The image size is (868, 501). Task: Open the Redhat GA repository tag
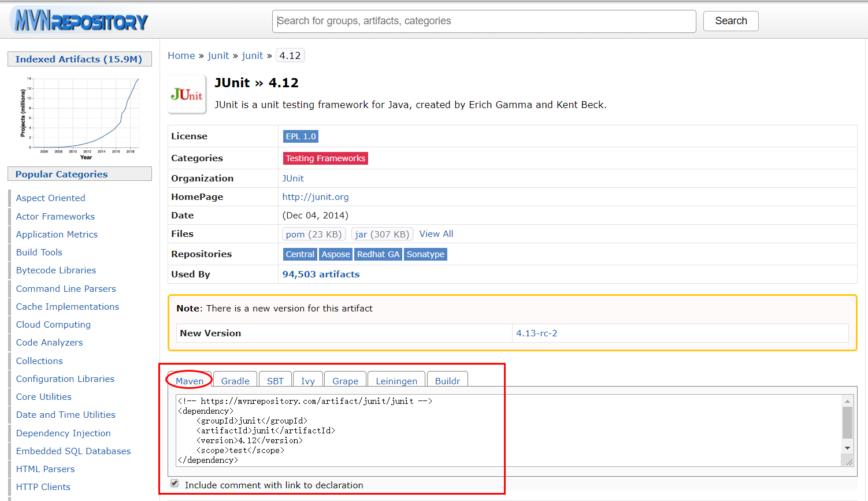pos(378,254)
